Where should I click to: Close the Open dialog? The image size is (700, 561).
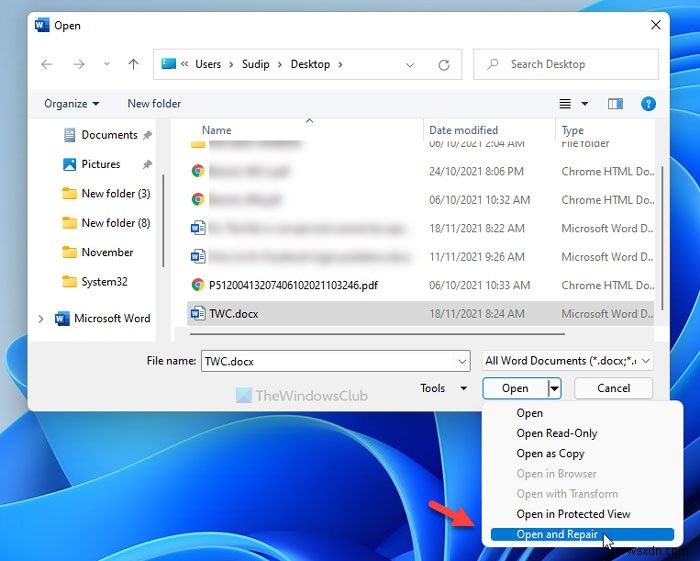click(655, 25)
